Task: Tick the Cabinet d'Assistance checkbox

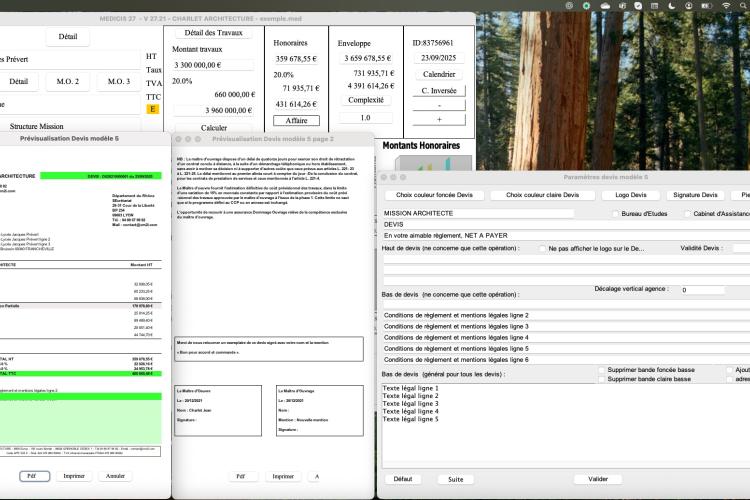Action: tap(688, 214)
